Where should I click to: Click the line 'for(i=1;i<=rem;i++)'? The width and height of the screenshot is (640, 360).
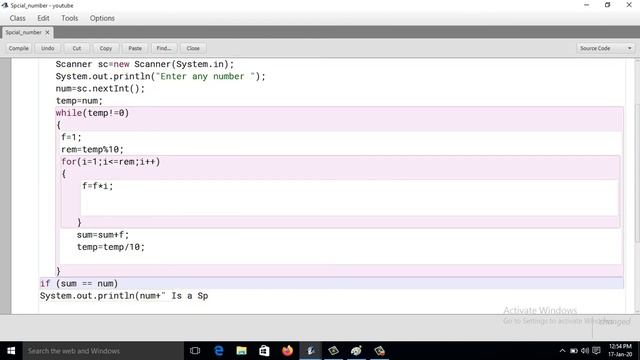coord(111,162)
